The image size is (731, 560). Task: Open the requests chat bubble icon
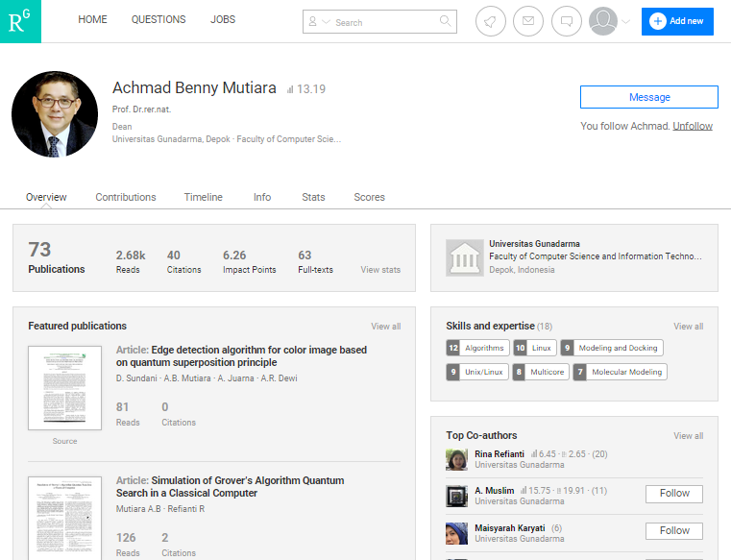[x=567, y=21]
